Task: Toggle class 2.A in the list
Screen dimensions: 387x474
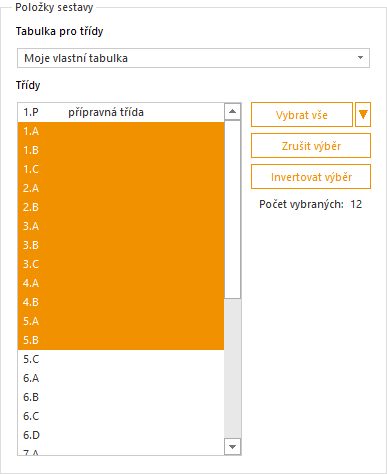Action: click(121, 188)
